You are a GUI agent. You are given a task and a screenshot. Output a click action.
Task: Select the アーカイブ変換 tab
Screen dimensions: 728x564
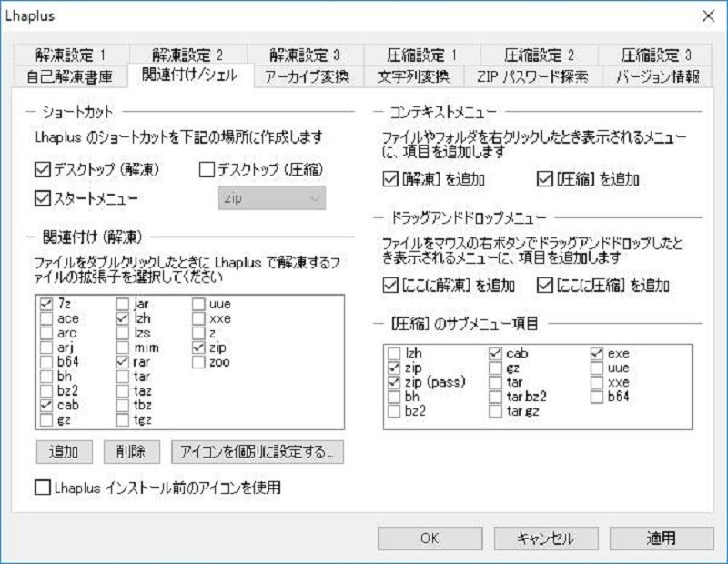click(307, 76)
